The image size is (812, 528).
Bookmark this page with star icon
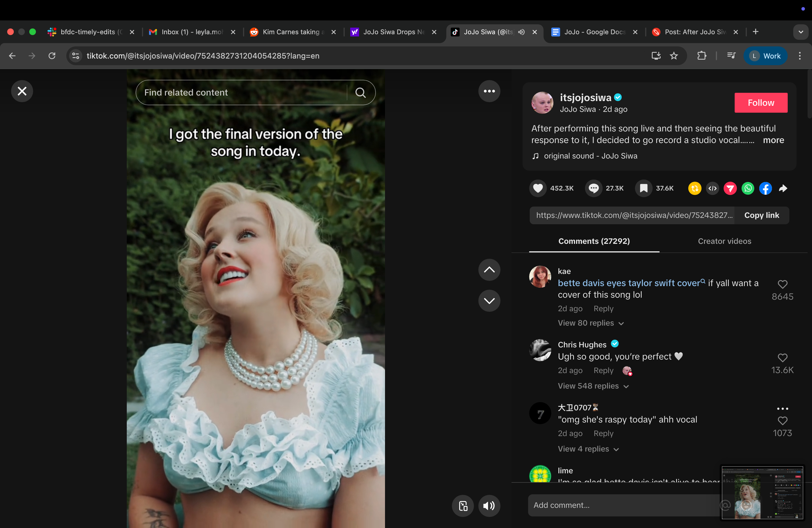tap(674, 56)
